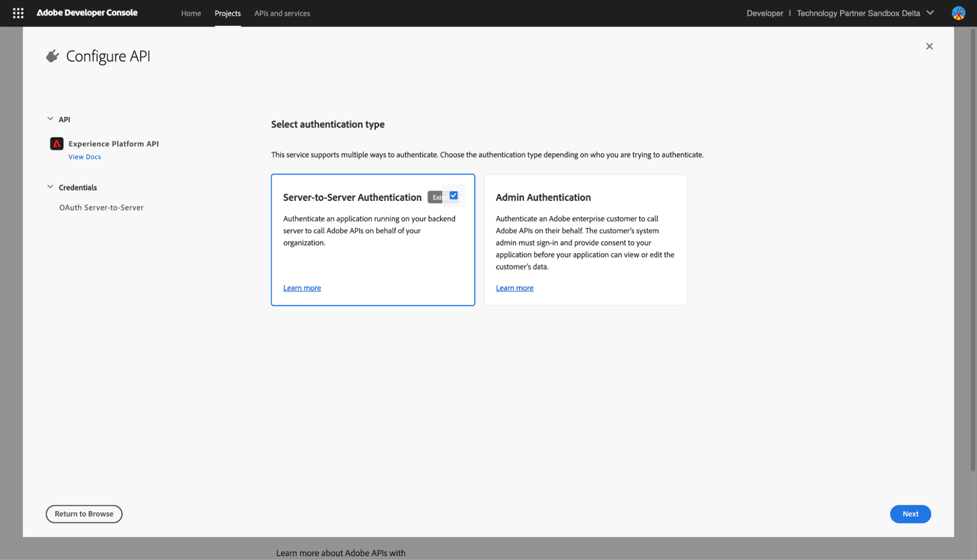Uncheck the Server-to-Server Authentication checkbox
This screenshot has height=560, width=977.
(x=454, y=195)
